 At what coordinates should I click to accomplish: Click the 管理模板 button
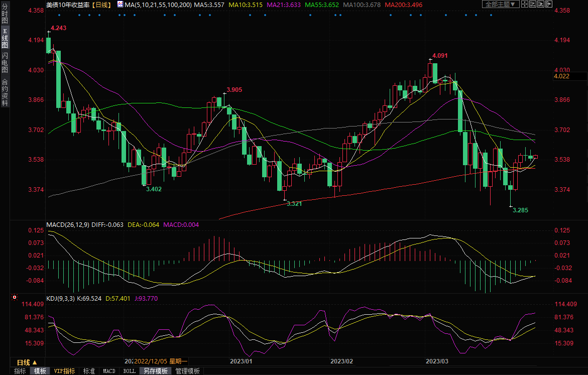coord(187,371)
